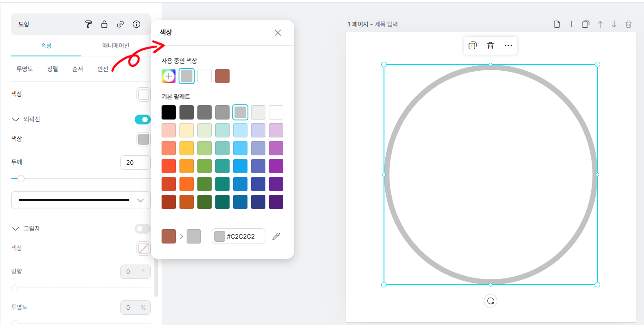
Task: Select gray in 사용 중인 색상
Action: [187, 76]
